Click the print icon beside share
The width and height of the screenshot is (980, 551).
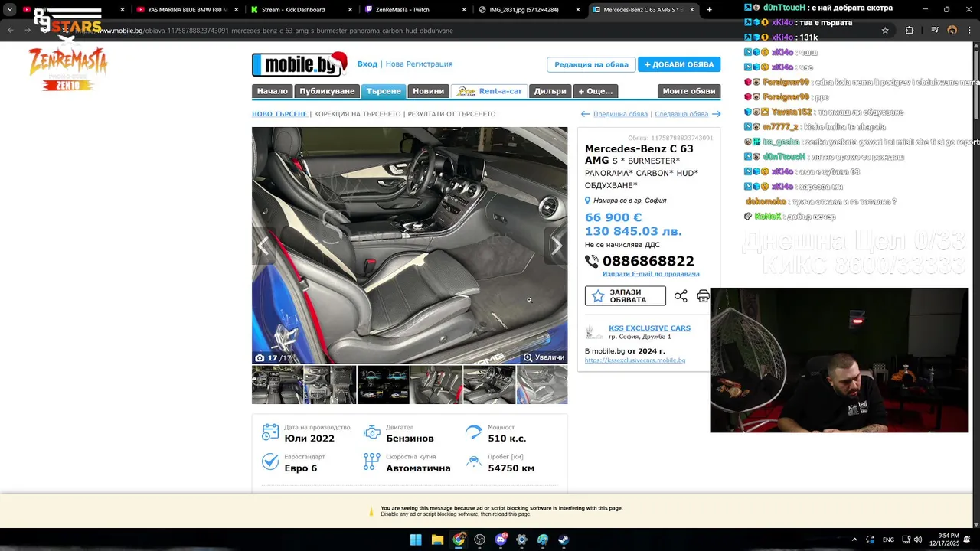point(703,296)
